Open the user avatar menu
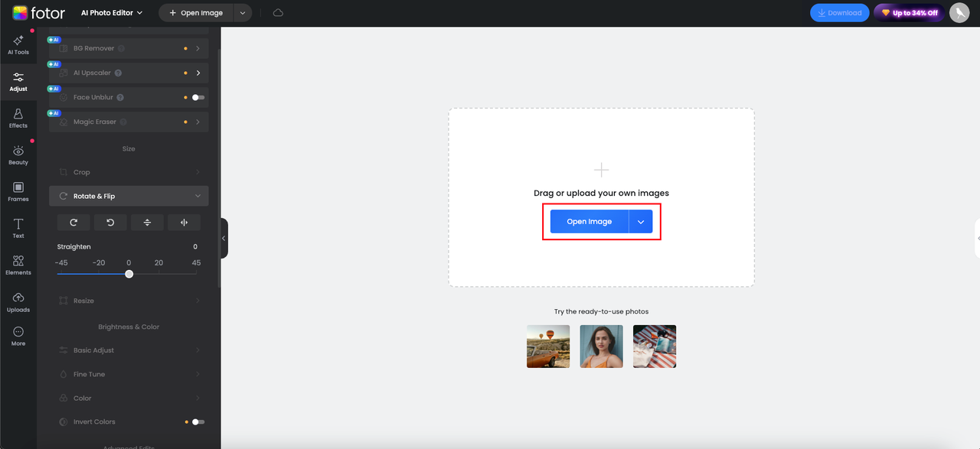 959,13
